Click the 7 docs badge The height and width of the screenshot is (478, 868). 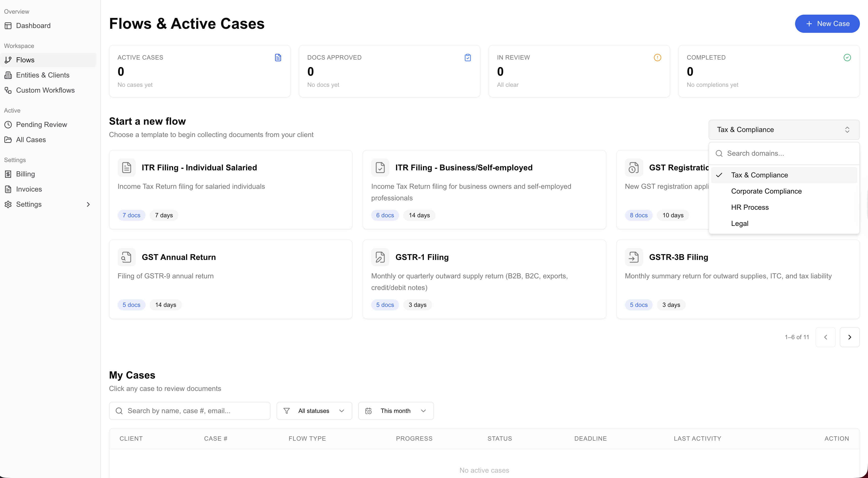click(x=131, y=216)
